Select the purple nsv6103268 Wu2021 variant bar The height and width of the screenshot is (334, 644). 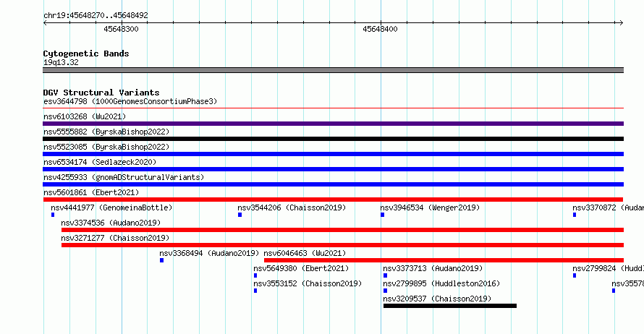333,124
